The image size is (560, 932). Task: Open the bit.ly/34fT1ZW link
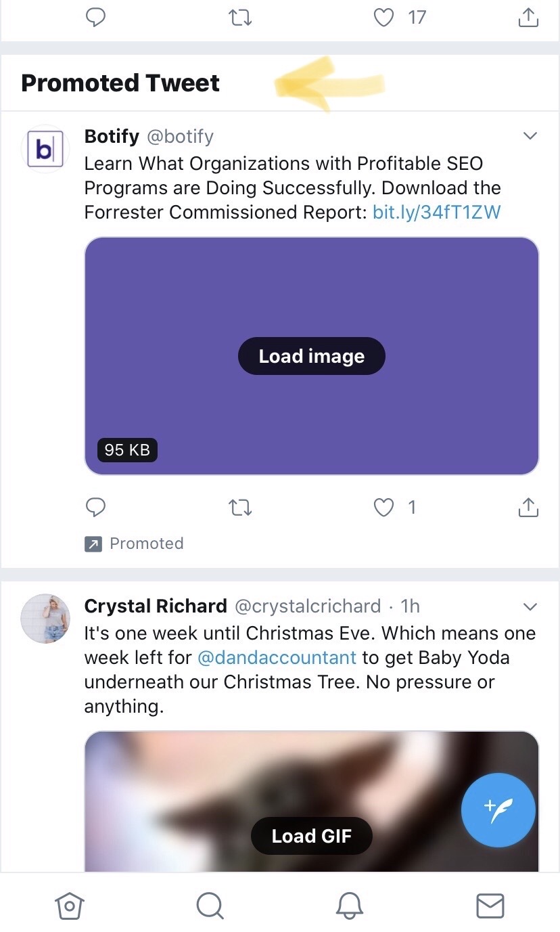pyautogui.click(x=436, y=212)
